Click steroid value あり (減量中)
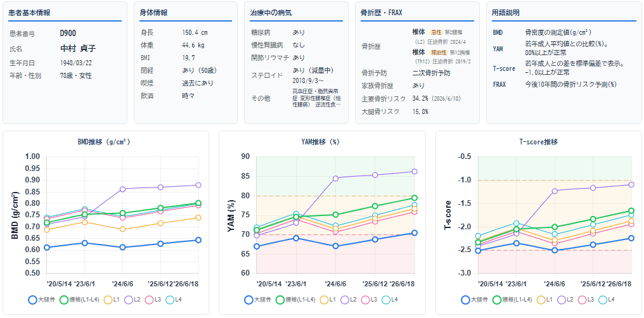This screenshot has height=318, width=644. [313, 70]
